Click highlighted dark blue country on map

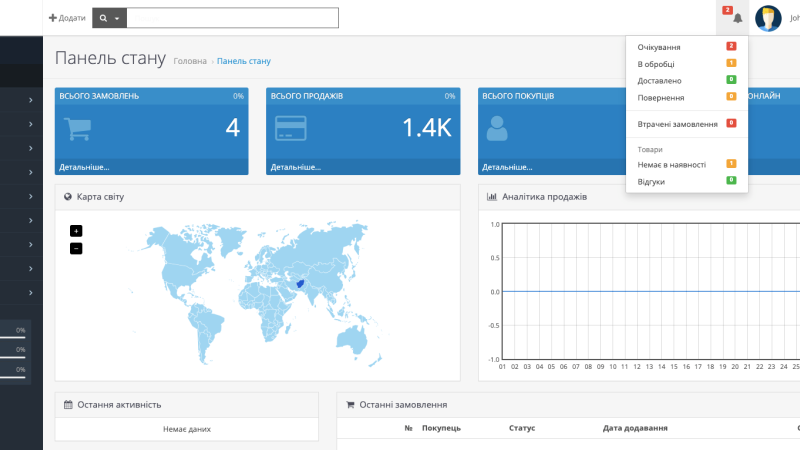point(301,284)
